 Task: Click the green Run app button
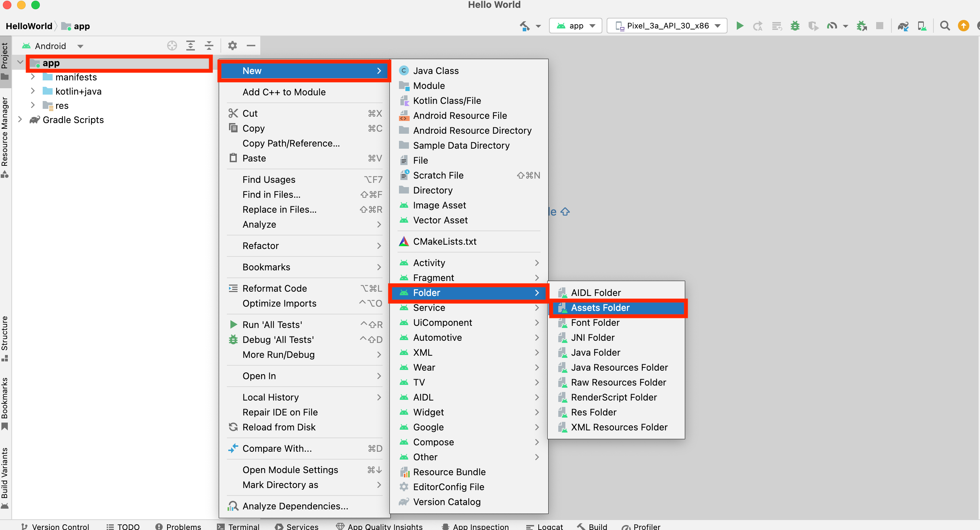point(740,26)
